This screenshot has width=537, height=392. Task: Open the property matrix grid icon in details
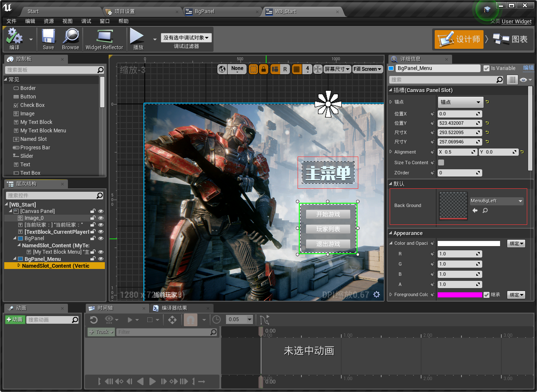click(x=512, y=80)
